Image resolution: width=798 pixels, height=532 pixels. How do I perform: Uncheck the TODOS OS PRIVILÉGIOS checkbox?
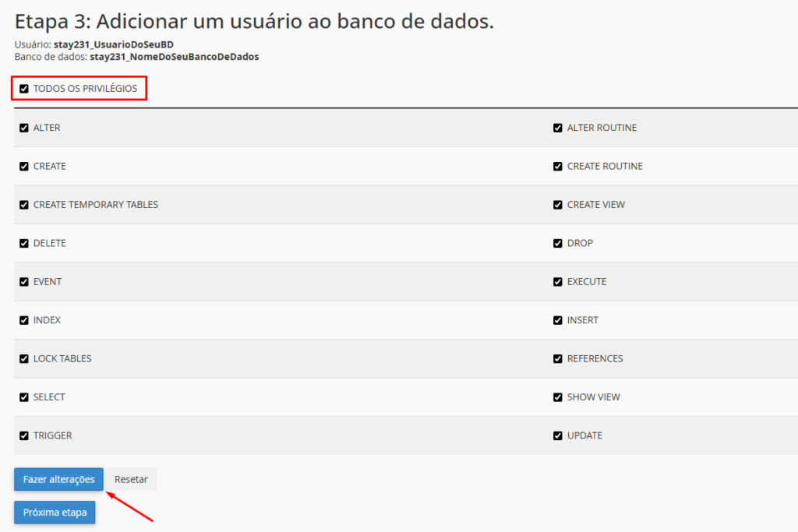24,89
